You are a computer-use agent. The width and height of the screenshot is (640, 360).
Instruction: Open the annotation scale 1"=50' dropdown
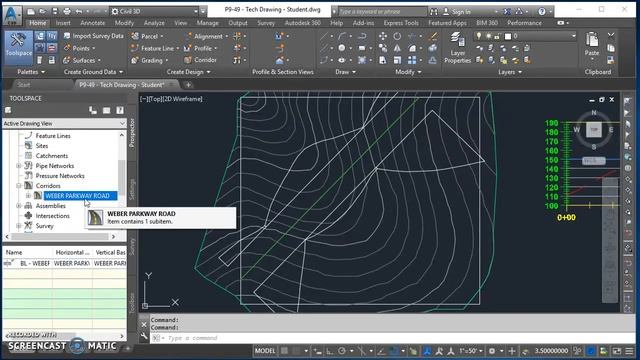tap(471, 351)
